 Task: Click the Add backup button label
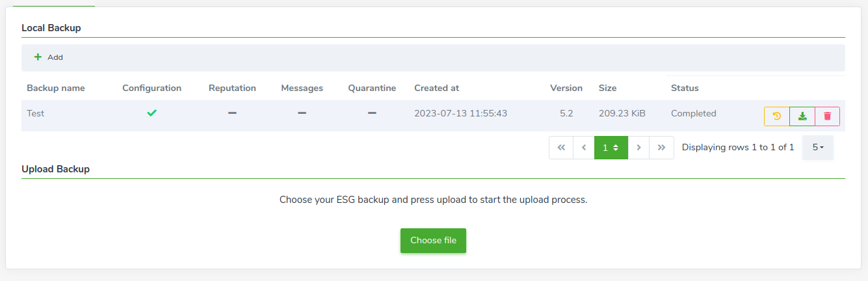[x=55, y=57]
